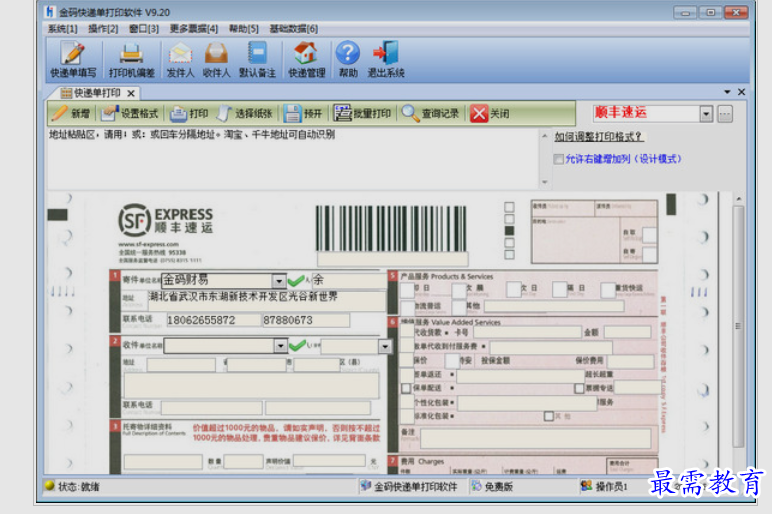Open 快递管理 courier management
Screen dimensions: 772x514
coord(306,60)
